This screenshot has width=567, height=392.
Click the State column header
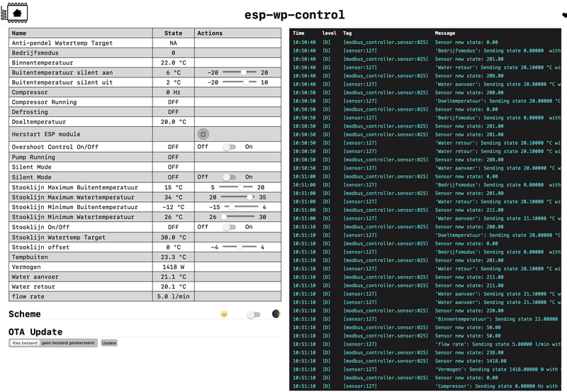tap(173, 33)
